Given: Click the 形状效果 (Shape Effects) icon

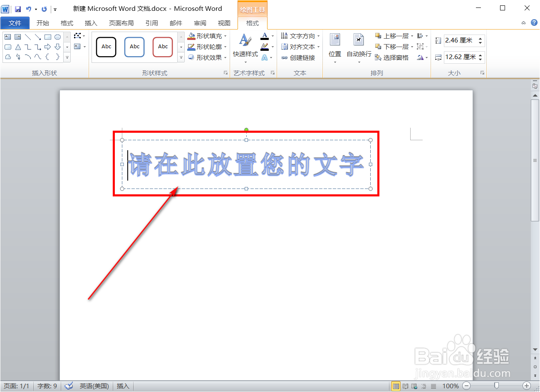Looking at the screenshot, I should (x=191, y=57).
